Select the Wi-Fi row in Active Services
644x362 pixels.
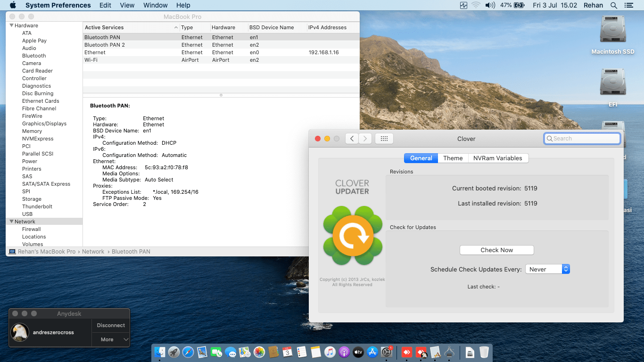[x=221, y=60]
